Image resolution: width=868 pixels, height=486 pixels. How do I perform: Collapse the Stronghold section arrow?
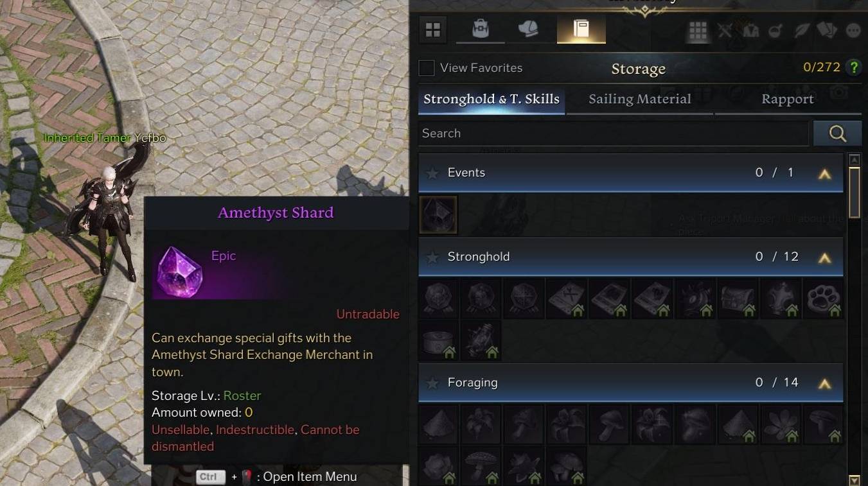(x=825, y=257)
